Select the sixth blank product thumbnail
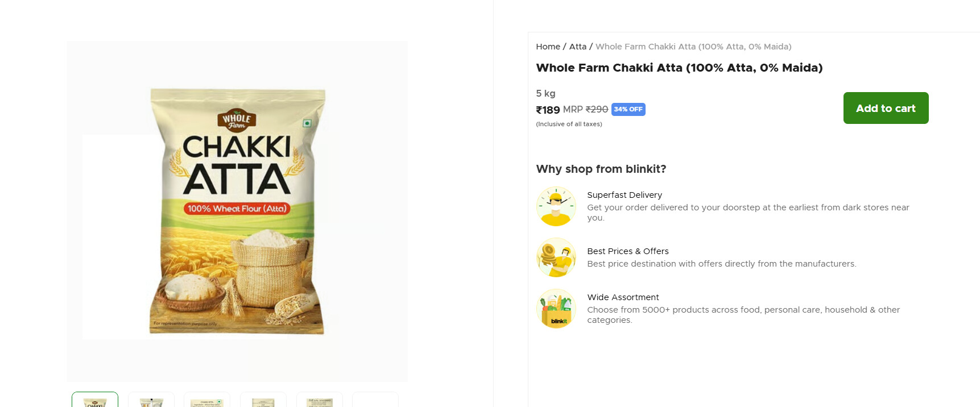This screenshot has height=407, width=980. pos(375,400)
